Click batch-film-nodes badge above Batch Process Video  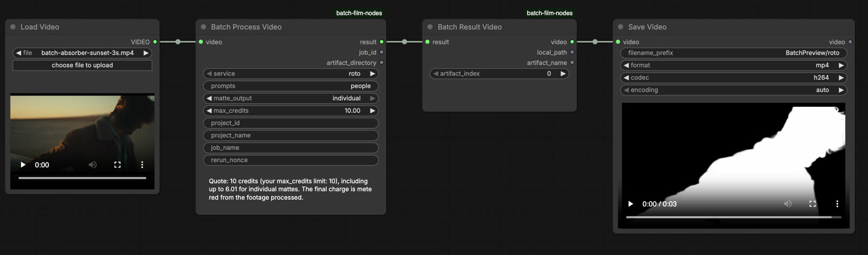coord(359,13)
